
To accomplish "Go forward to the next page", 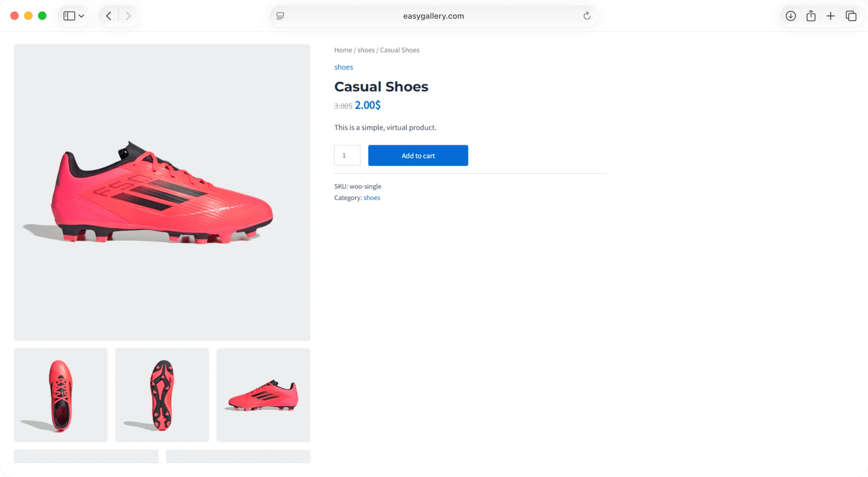I will (128, 16).
